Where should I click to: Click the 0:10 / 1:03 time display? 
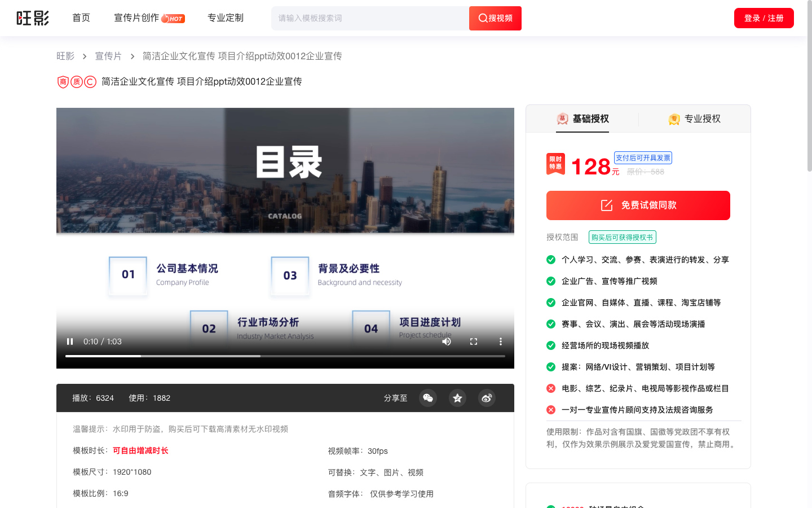pyautogui.click(x=103, y=341)
